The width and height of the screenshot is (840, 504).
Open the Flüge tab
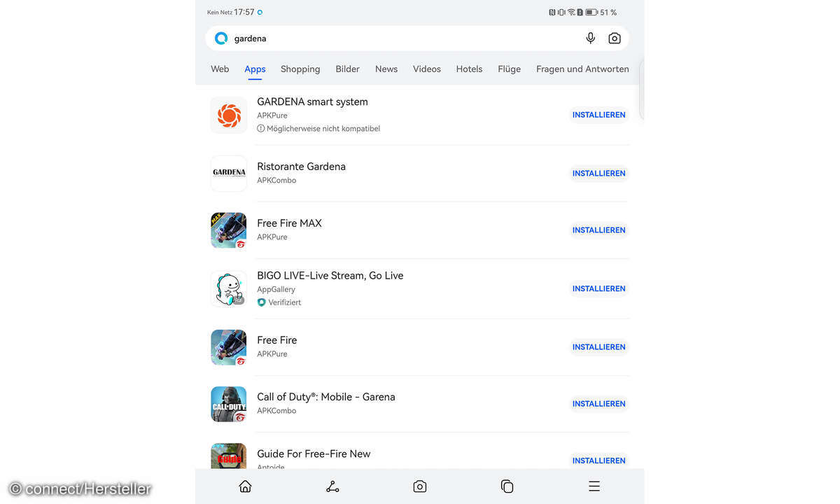510,69
